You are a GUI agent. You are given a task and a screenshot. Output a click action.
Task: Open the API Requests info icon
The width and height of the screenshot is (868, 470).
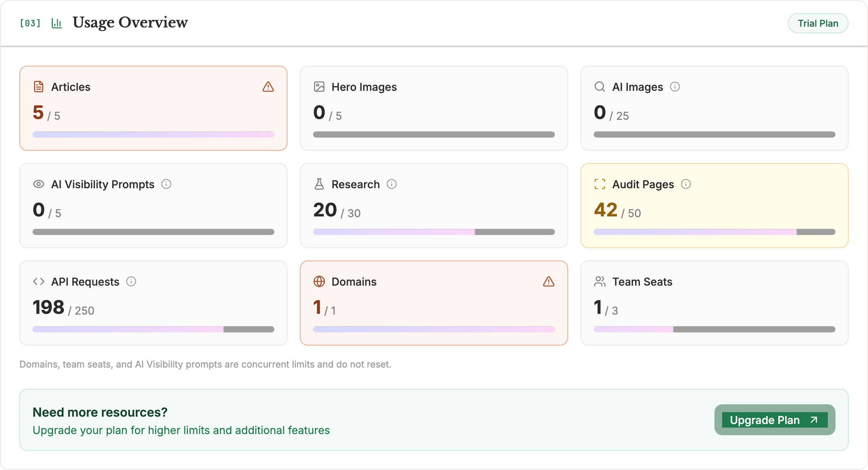pyautogui.click(x=132, y=281)
